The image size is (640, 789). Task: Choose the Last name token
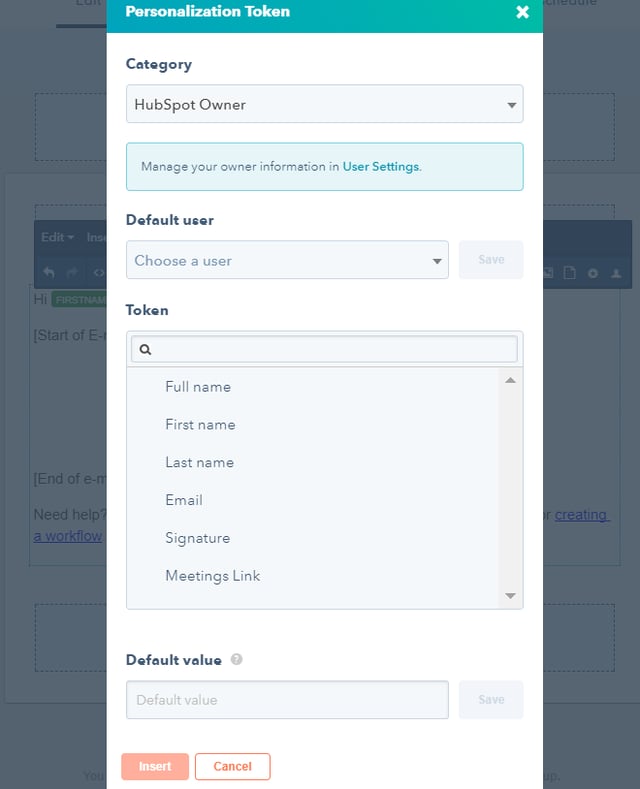pyautogui.click(x=199, y=463)
